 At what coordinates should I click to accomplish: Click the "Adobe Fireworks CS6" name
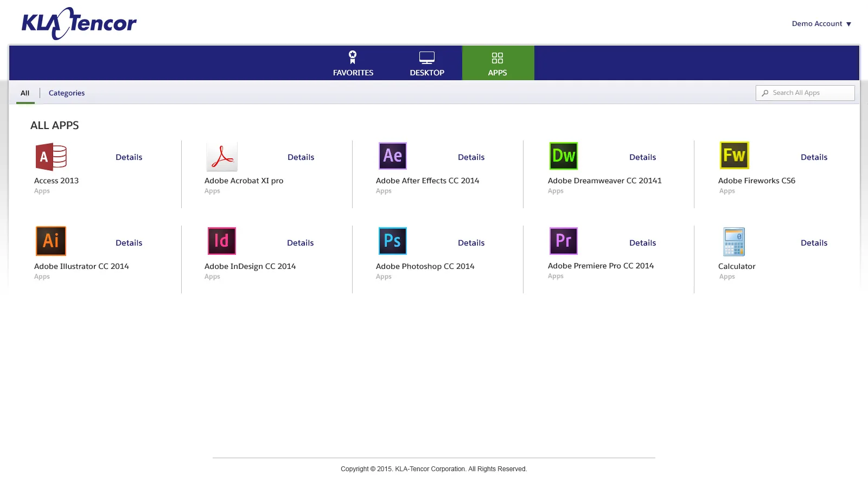click(757, 181)
